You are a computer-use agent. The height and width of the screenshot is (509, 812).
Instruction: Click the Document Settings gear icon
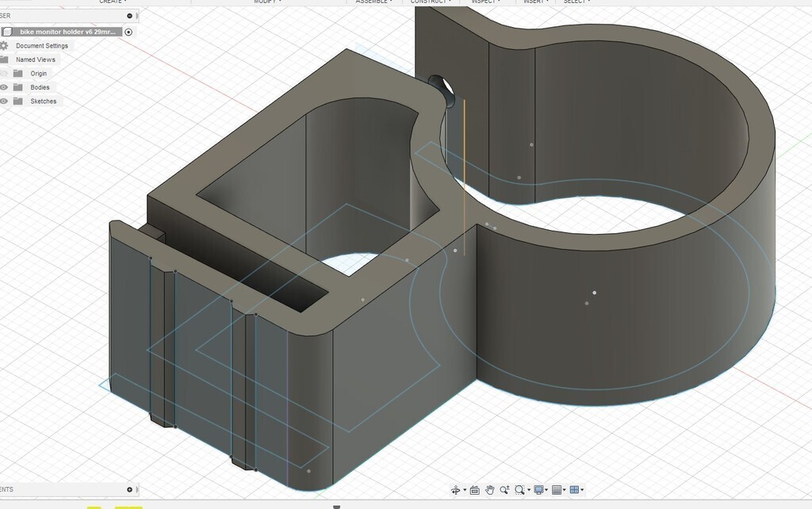pos(4,45)
